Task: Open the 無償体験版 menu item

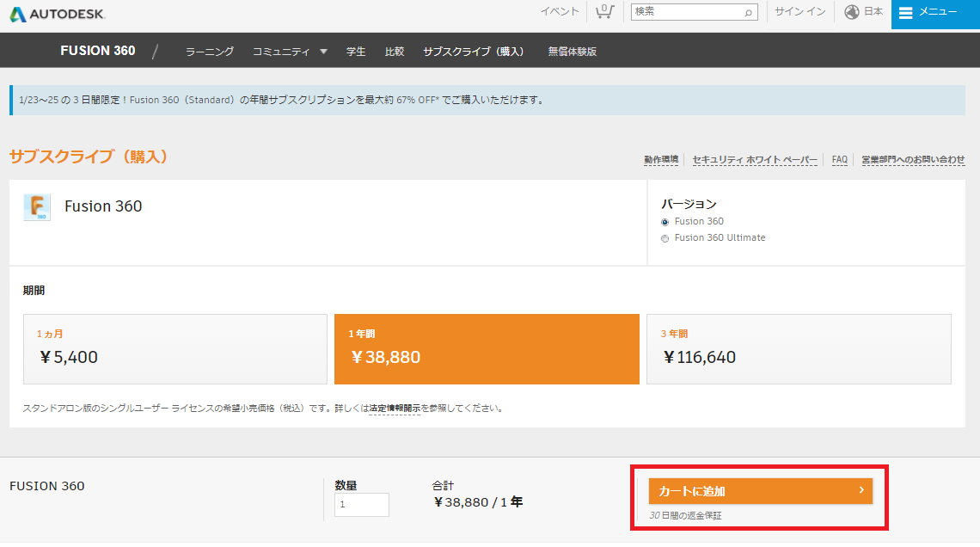Action: [573, 52]
